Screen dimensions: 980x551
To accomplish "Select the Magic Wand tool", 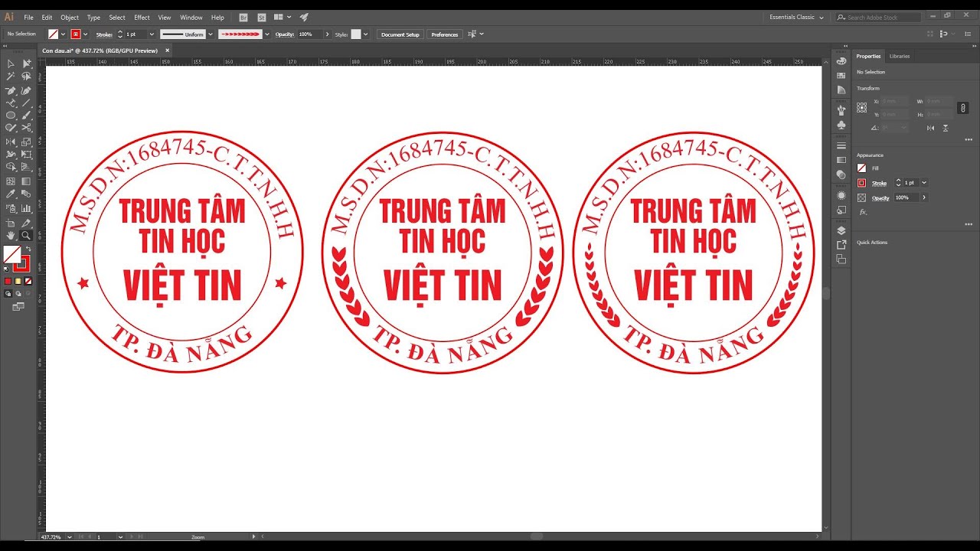I will tap(11, 77).
